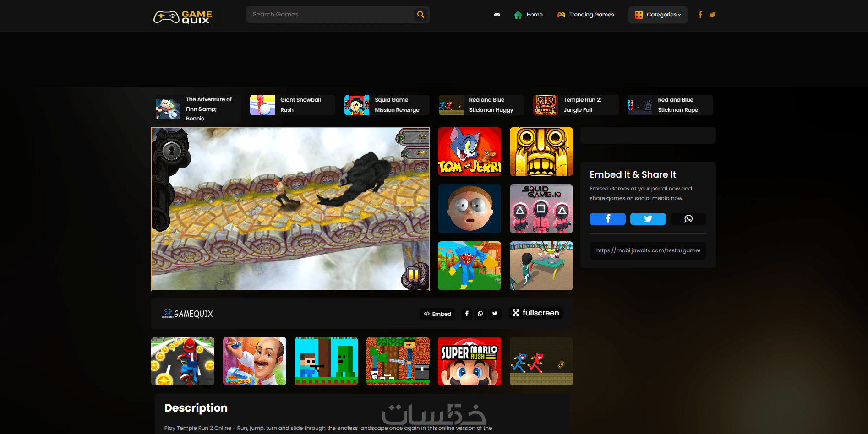Click Twitter icon in the game toolbar

click(x=495, y=314)
